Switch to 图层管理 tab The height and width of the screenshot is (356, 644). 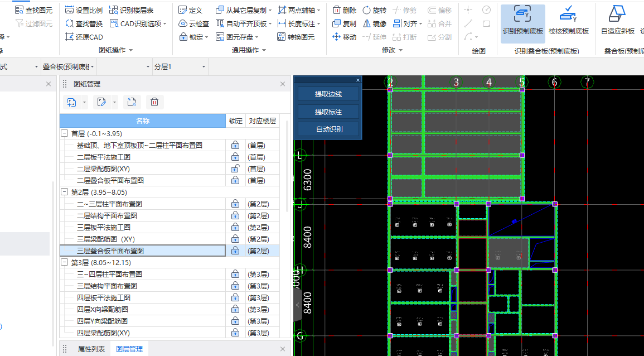pyautogui.click(x=129, y=349)
